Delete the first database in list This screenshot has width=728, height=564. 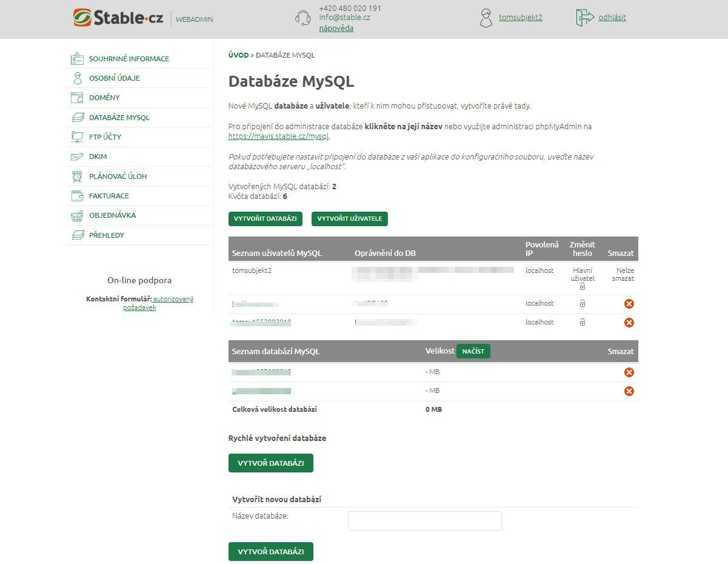click(629, 372)
